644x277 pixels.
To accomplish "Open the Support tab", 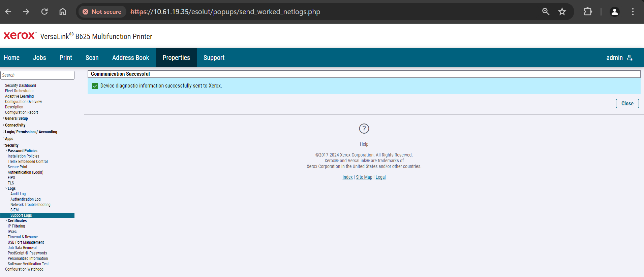I will [x=214, y=58].
